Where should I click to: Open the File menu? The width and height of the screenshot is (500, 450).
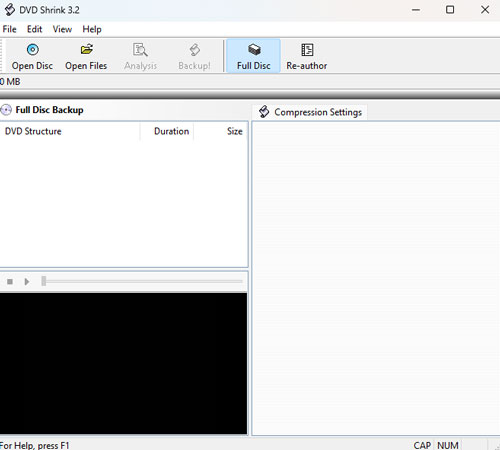[x=9, y=29]
